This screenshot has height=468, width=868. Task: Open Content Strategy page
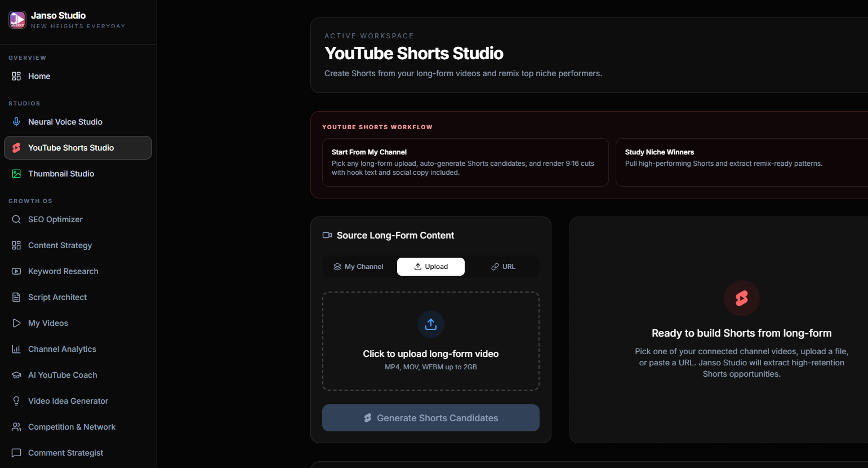pos(78,245)
